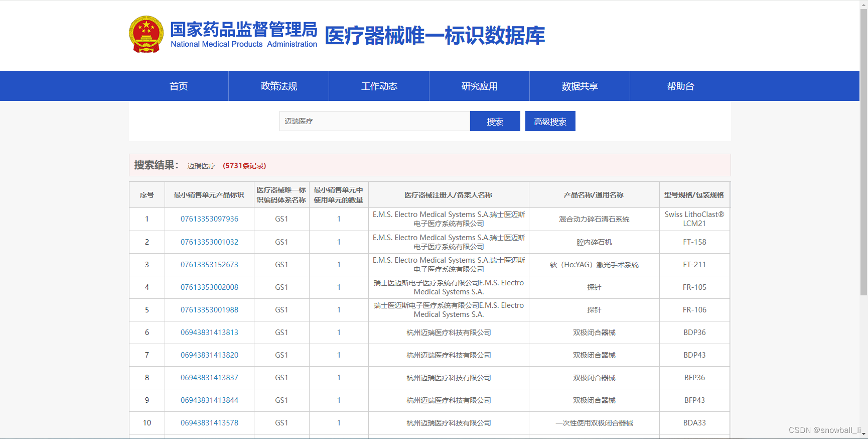
Task: Click the 双极闭合器械 cell in row 9
Action: click(594, 400)
